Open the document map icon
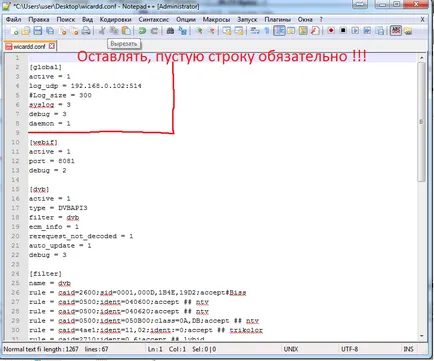This screenshot has height=361, width=434. point(303,31)
